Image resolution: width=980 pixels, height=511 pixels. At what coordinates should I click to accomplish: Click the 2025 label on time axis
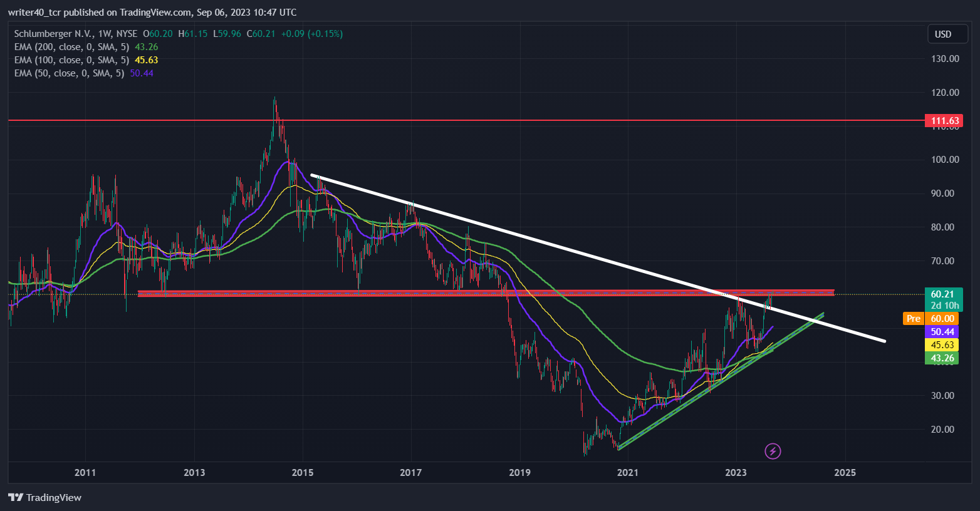coord(845,472)
